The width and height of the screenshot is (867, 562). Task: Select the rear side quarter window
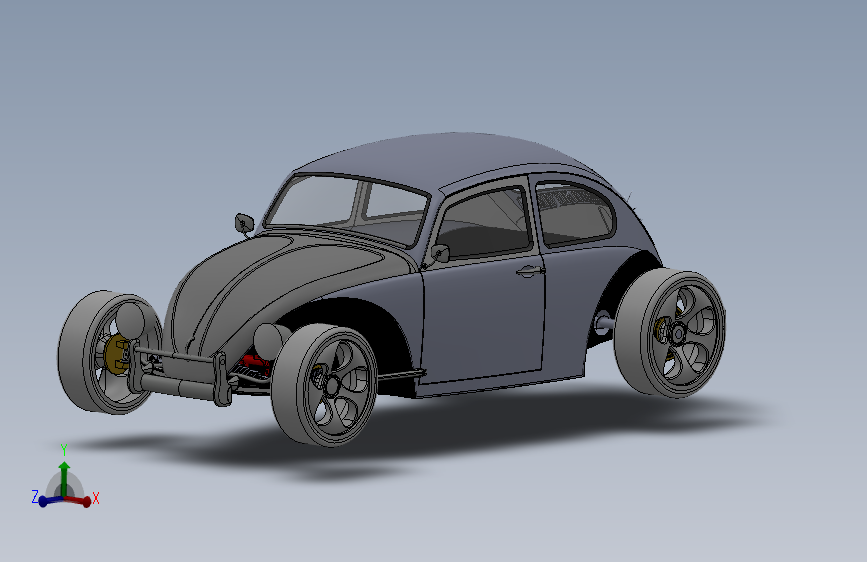[574, 214]
